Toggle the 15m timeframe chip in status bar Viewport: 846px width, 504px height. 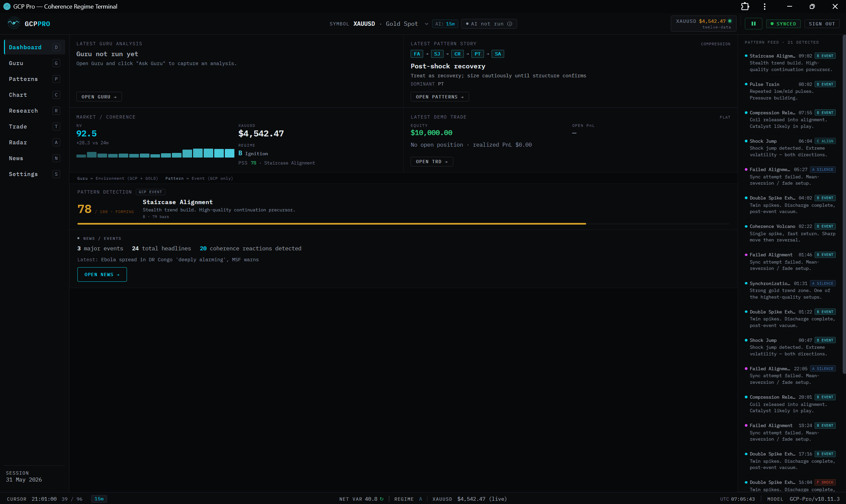pyautogui.click(x=99, y=499)
